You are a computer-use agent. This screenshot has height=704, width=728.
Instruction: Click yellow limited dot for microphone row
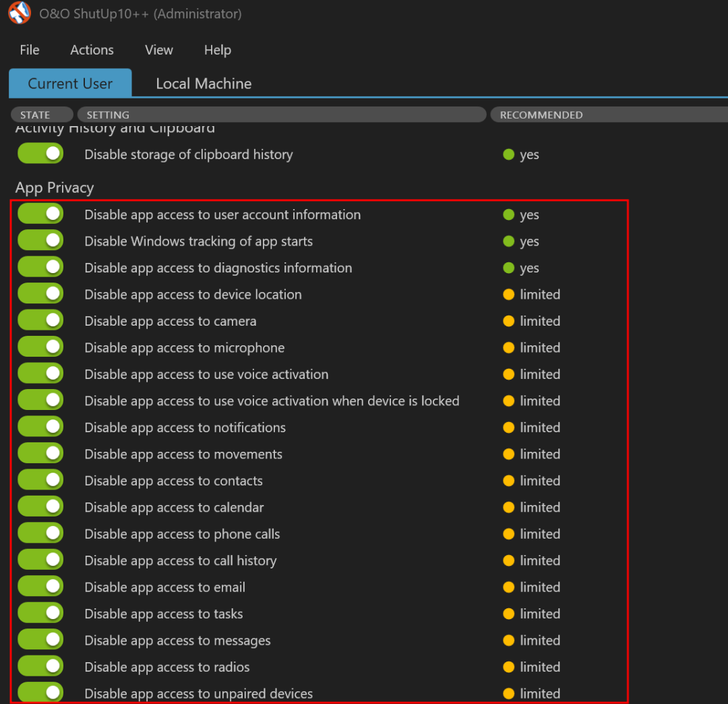tap(508, 347)
